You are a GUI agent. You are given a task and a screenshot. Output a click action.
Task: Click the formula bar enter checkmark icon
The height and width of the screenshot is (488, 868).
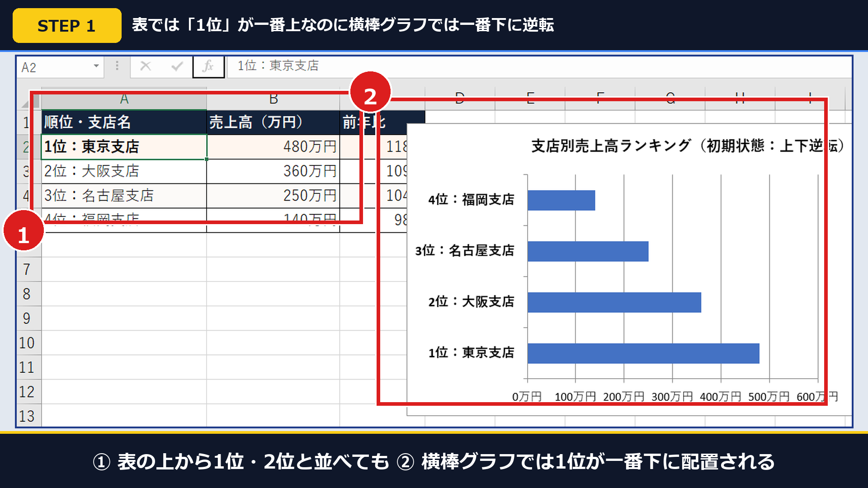pos(177,66)
